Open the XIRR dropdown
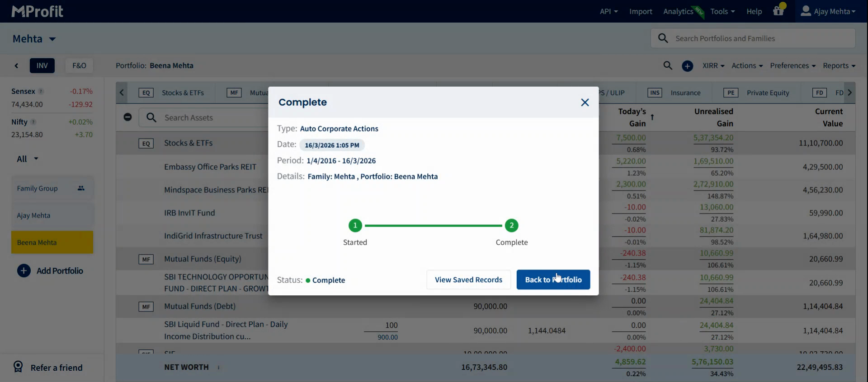 pyautogui.click(x=713, y=65)
